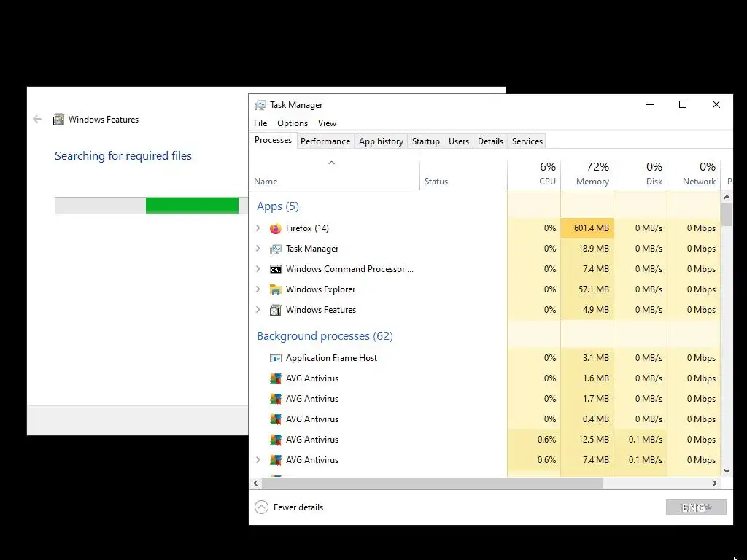Expand the Windows Explorer process row
This screenshot has height=560, width=747.
(258, 289)
